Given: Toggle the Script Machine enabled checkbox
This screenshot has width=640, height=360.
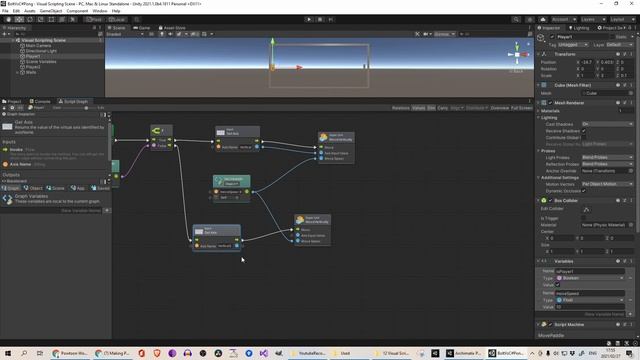Looking at the screenshot, I should coord(550,324).
